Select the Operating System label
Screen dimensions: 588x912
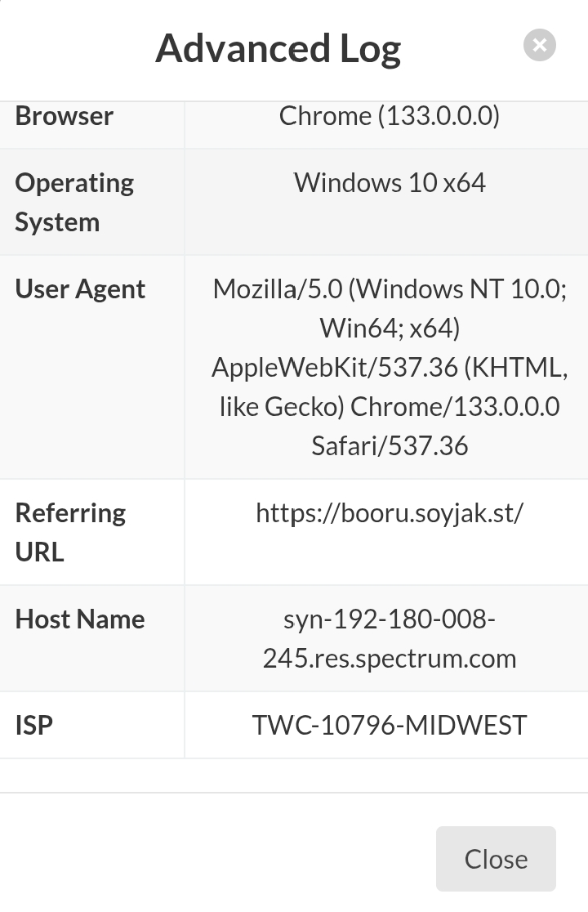point(73,202)
